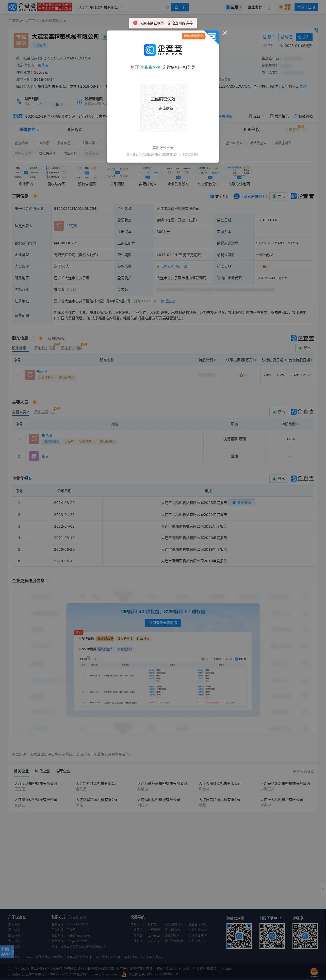The width and height of the screenshot is (326, 980).
Task: Open 企业套餐 in the header
Action: coord(255,7)
